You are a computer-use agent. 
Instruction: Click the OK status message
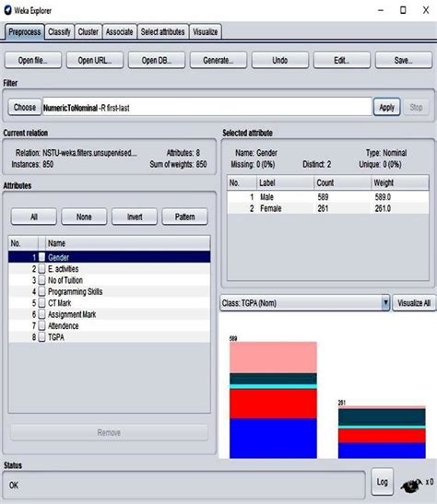point(14,485)
